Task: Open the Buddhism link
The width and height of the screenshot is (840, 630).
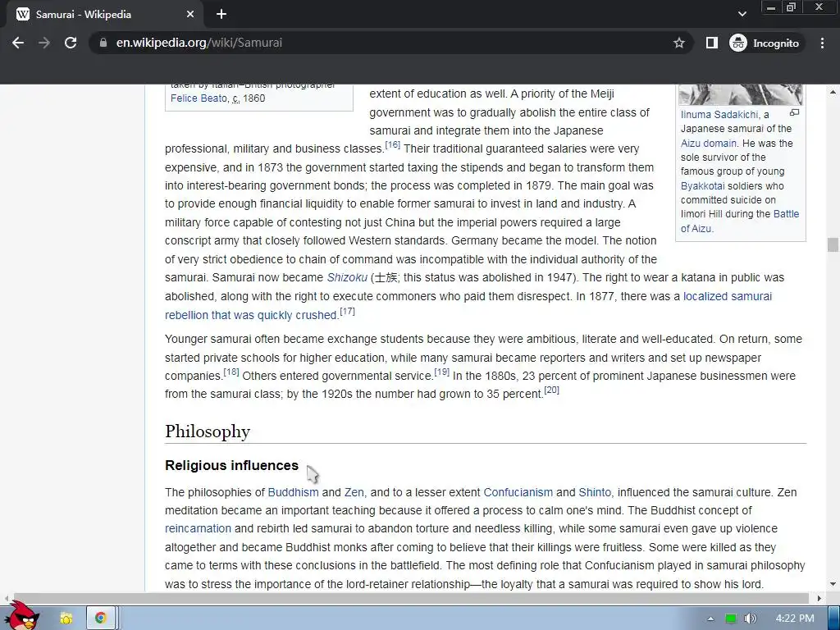Action: (293, 492)
